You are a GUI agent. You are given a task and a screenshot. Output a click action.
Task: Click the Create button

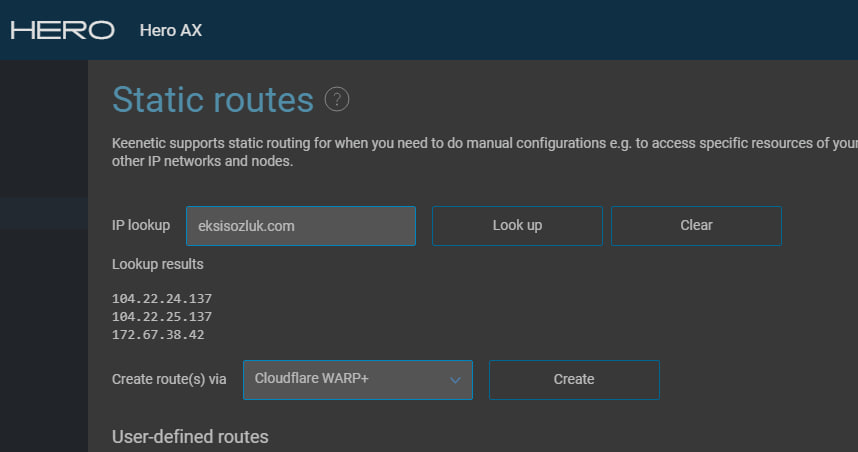pyautogui.click(x=574, y=380)
